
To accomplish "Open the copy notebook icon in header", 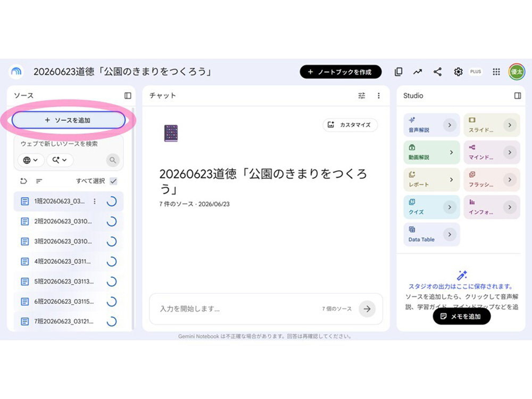I will click(398, 72).
